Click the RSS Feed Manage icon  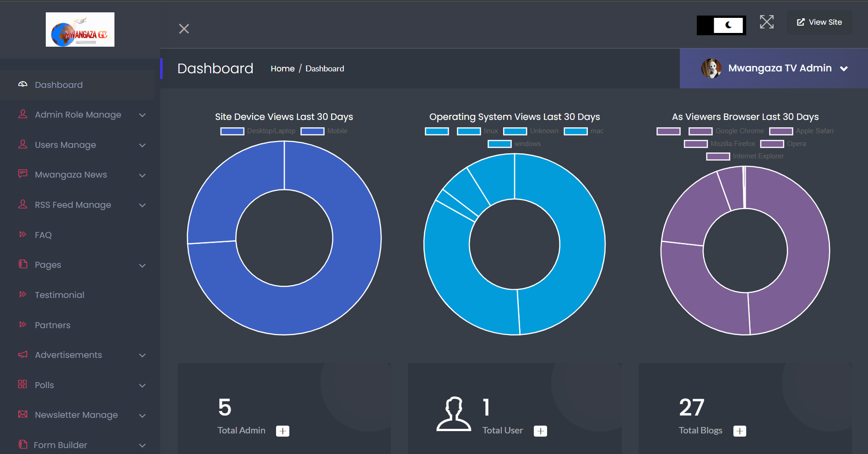point(23,204)
